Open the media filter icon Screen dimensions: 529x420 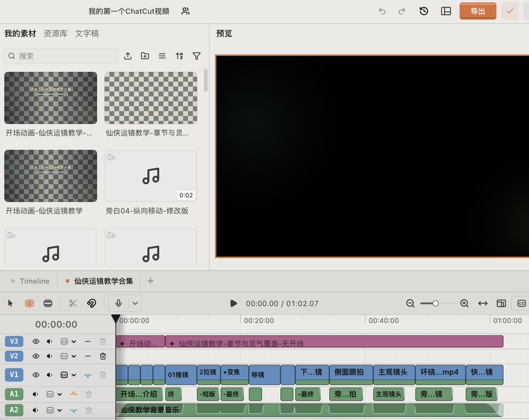[197, 56]
